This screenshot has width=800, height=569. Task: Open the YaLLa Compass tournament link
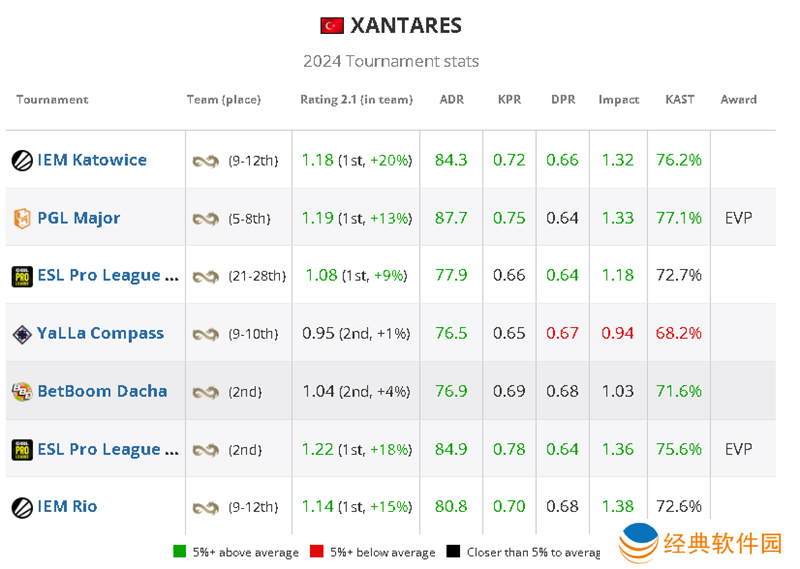click(x=100, y=333)
